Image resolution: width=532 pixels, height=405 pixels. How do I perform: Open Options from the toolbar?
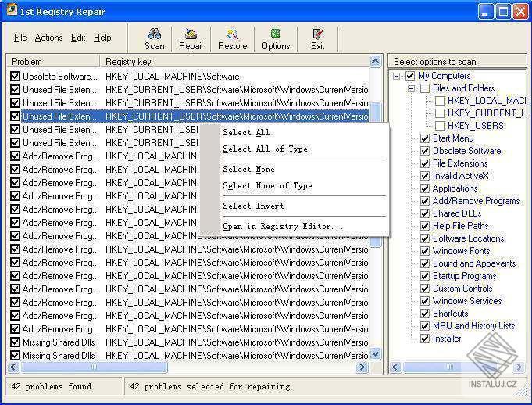tap(276, 34)
